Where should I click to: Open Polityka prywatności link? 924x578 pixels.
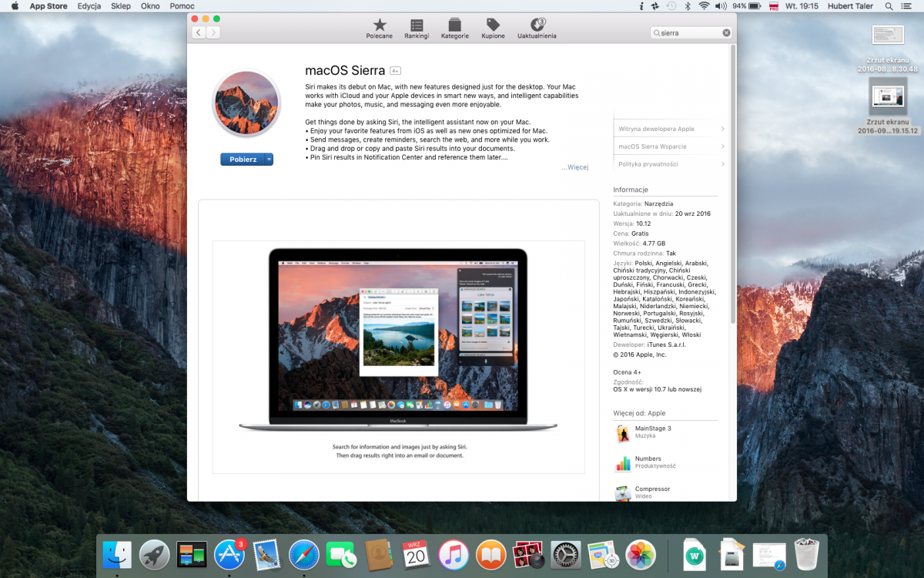point(670,164)
